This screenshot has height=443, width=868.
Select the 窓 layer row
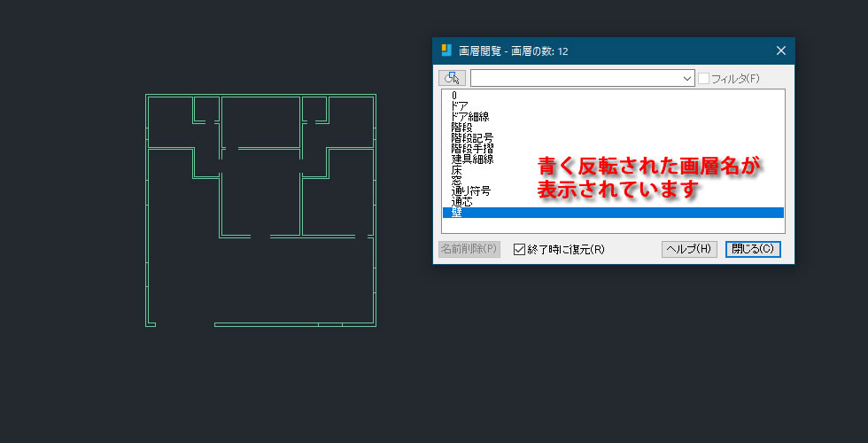pos(613,181)
